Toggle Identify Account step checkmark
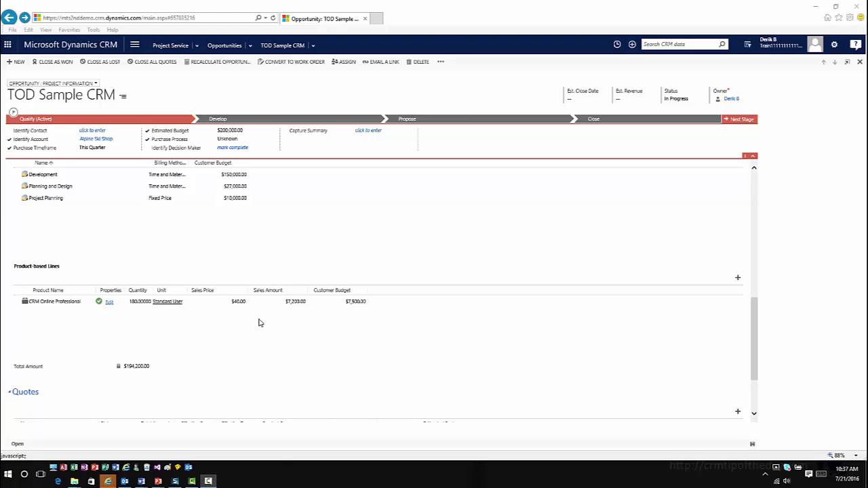This screenshot has height=488, width=868. 9,139
